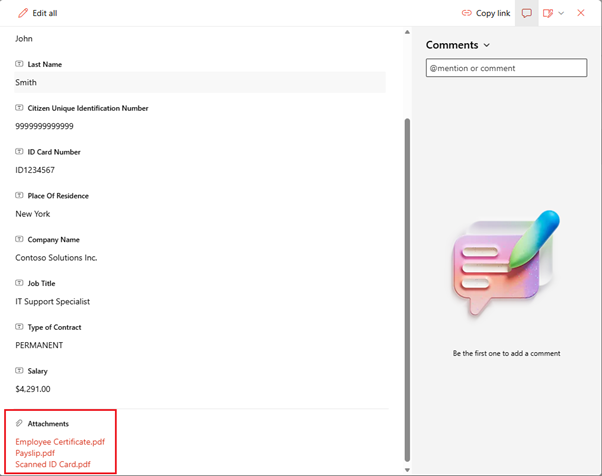Click the ID Card Number field icon

pyautogui.click(x=19, y=151)
